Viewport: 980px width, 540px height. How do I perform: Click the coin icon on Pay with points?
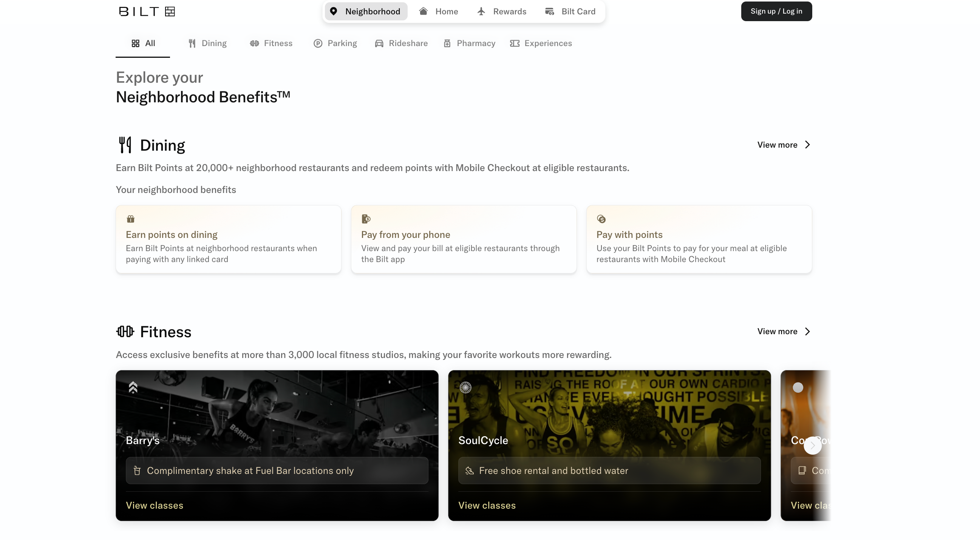(x=601, y=219)
